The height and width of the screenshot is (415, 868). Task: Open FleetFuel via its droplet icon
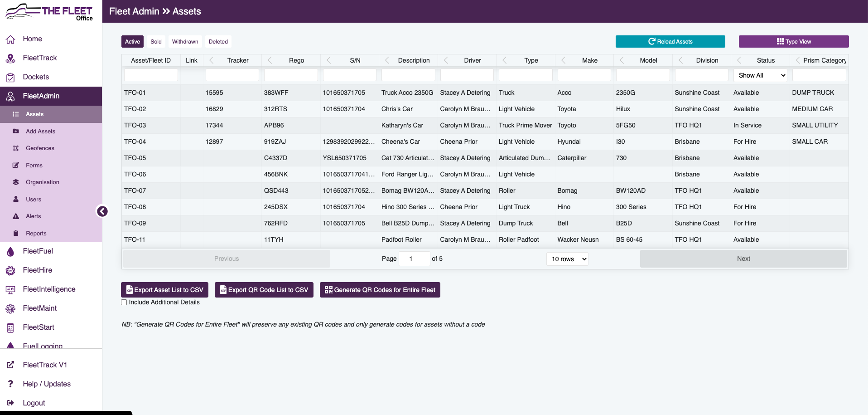10,251
